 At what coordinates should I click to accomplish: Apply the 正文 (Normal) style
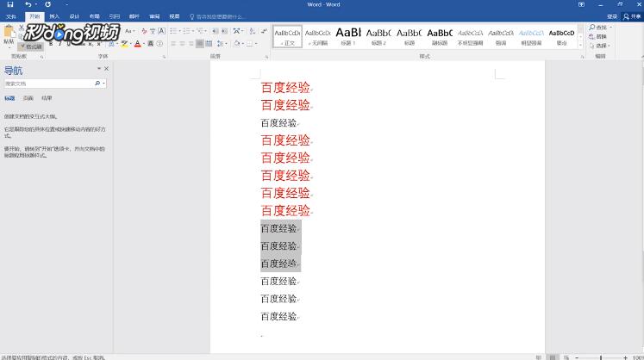tap(287, 36)
